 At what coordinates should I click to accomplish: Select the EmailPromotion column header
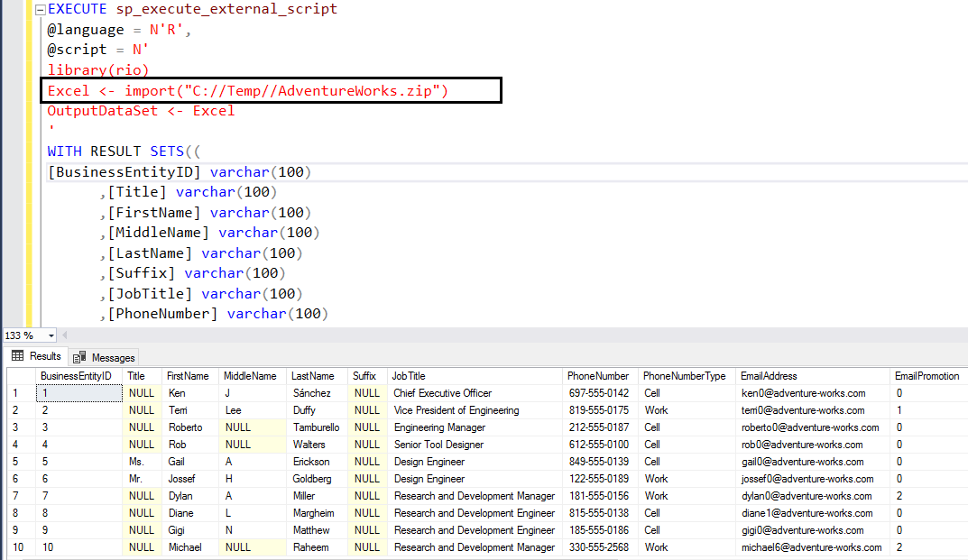pos(927,376)
